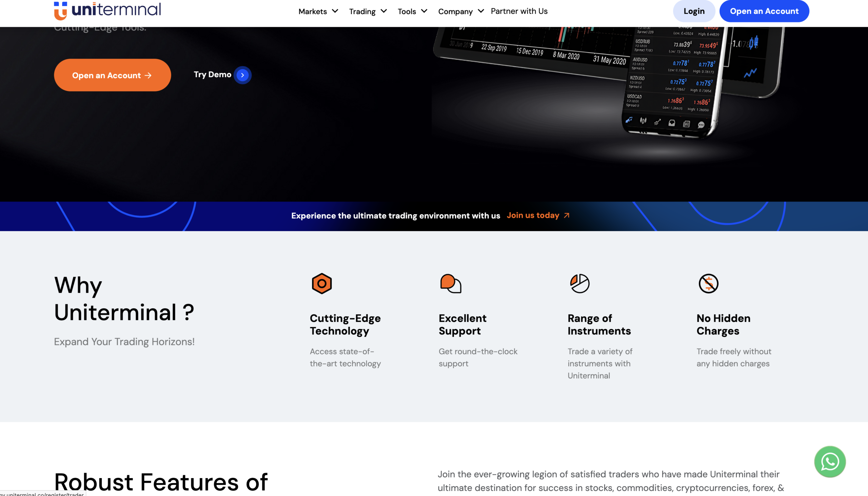
Task: Open the Trading dropdown menu
Action: [368, 11]
